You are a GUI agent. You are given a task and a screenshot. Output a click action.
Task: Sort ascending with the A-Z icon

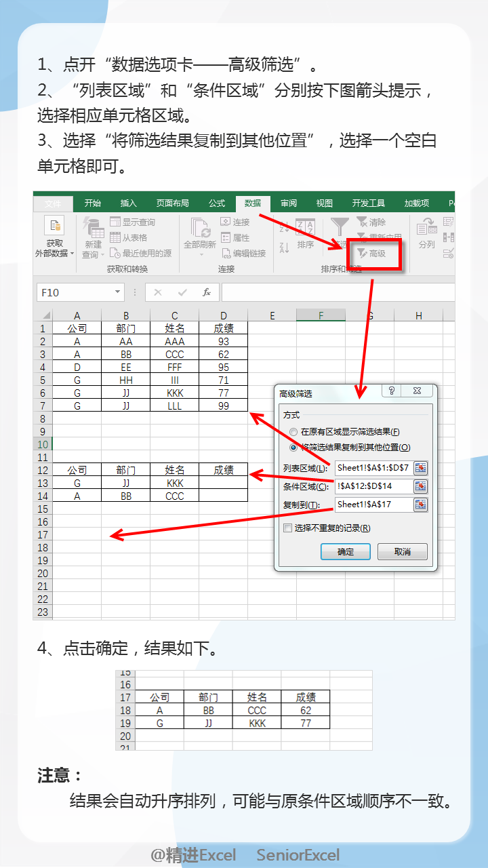coord(284,228)
